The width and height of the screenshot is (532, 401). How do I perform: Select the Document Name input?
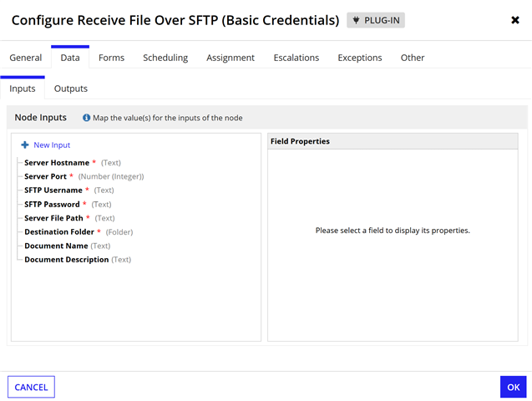(56, 246)
